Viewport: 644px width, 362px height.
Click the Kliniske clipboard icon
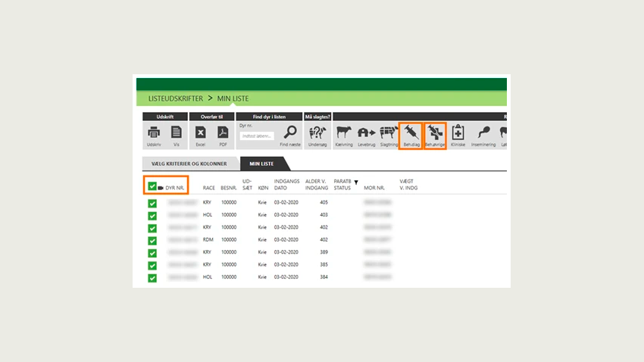pos(458,133)
